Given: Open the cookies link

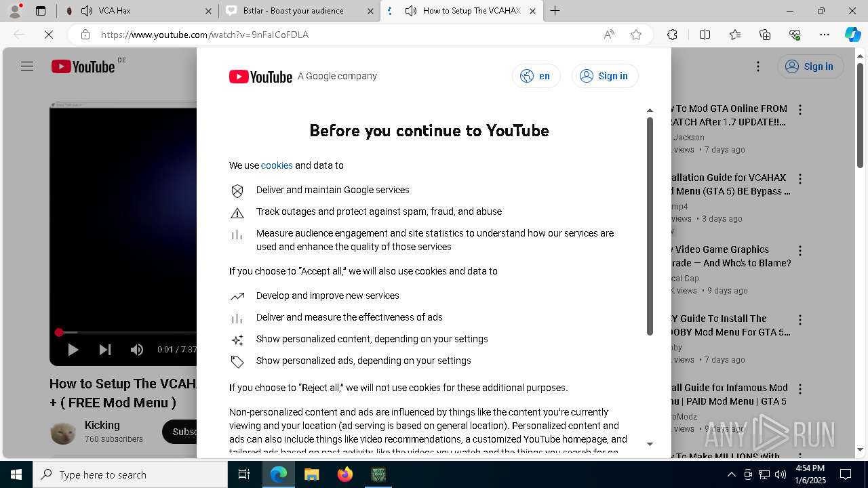Looking at the screenshot, I should 277,165.
